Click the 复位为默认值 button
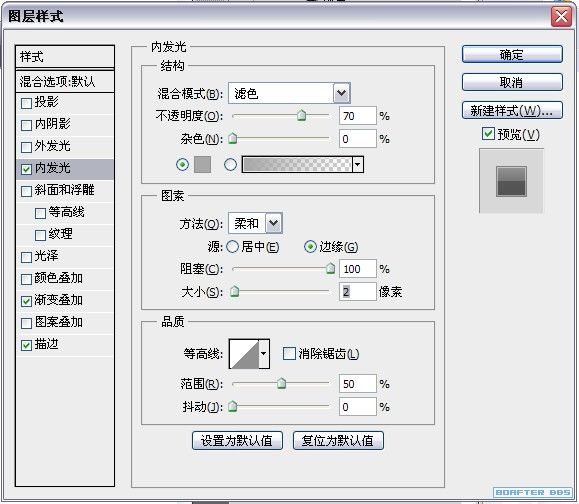 click(338, 440)
